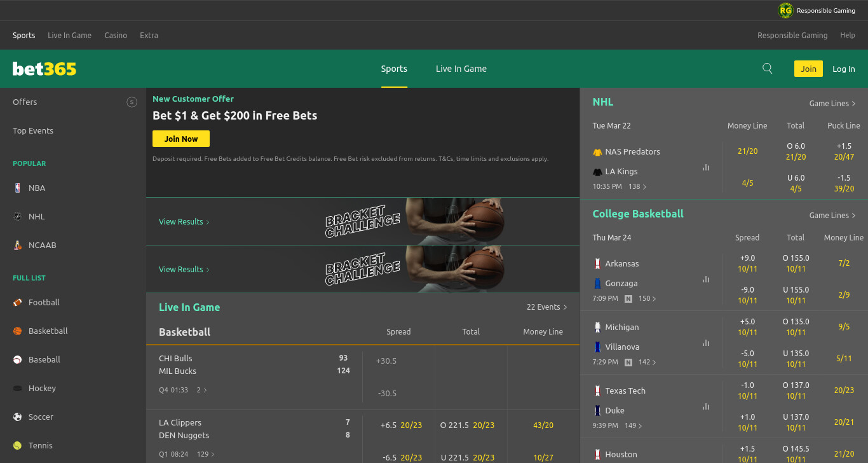Switch to Live In Game header tab
Image resolution: width=868 pixels, height=463 pixels.
pos(461,69)
